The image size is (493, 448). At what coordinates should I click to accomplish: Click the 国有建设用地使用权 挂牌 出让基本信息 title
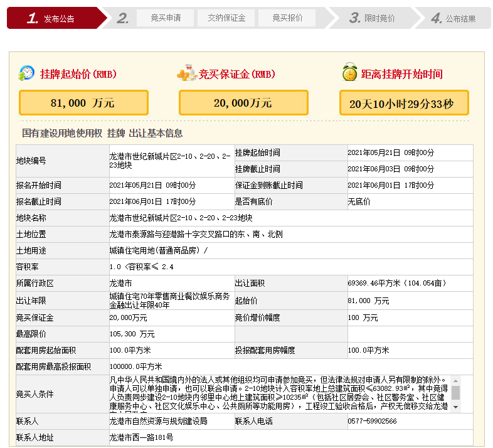pyautogui.click(x=102, y=133)
